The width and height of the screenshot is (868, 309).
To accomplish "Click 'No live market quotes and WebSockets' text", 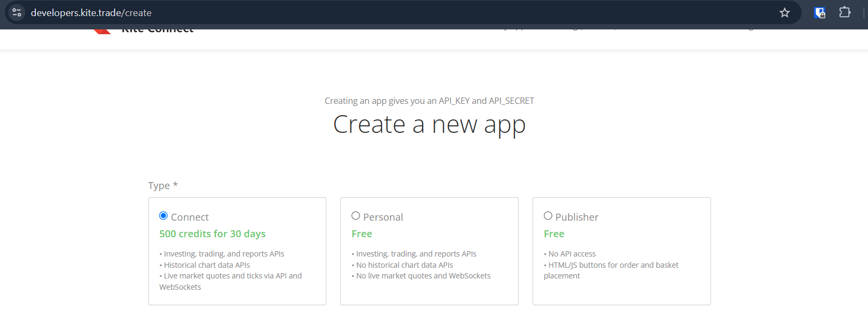I will click(423, 276).
